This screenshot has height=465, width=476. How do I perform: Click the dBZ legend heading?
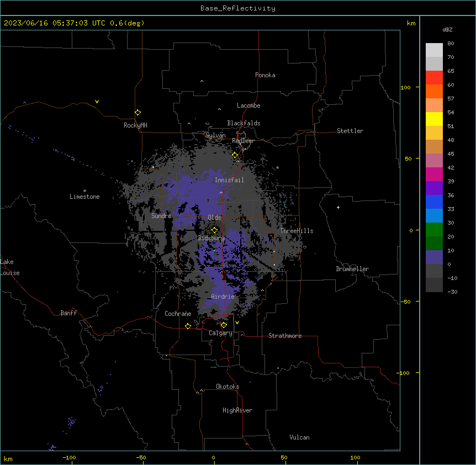447,29
